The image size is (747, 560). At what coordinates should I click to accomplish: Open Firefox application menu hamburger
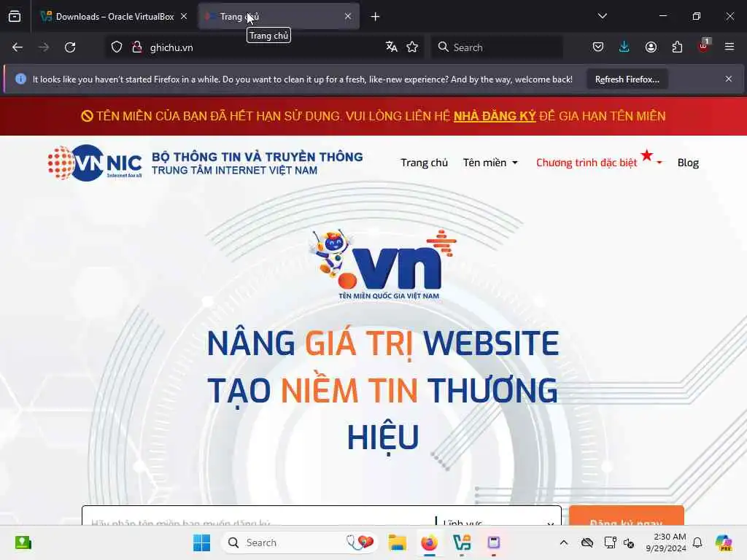(729, 47)
